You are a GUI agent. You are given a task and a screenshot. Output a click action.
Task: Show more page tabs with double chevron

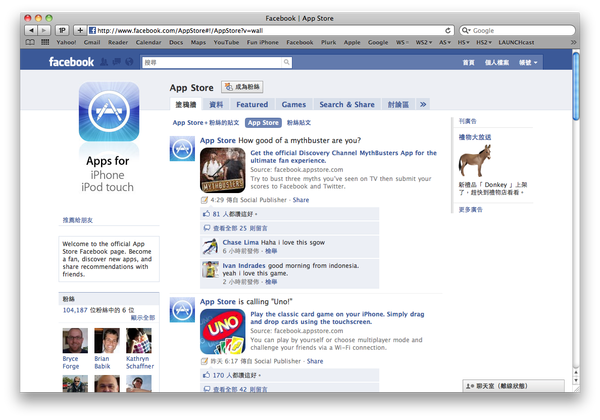[423, 104]
